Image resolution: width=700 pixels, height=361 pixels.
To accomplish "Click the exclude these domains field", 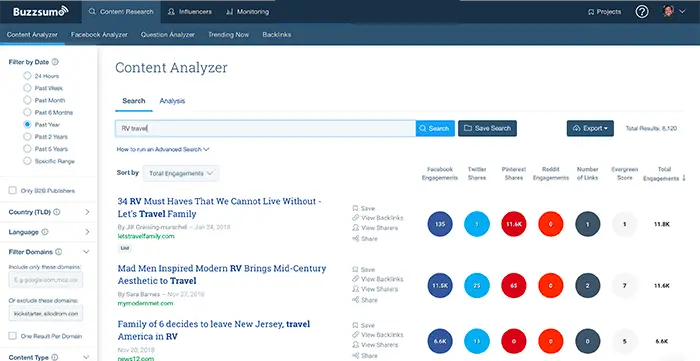I will (46, 314).
